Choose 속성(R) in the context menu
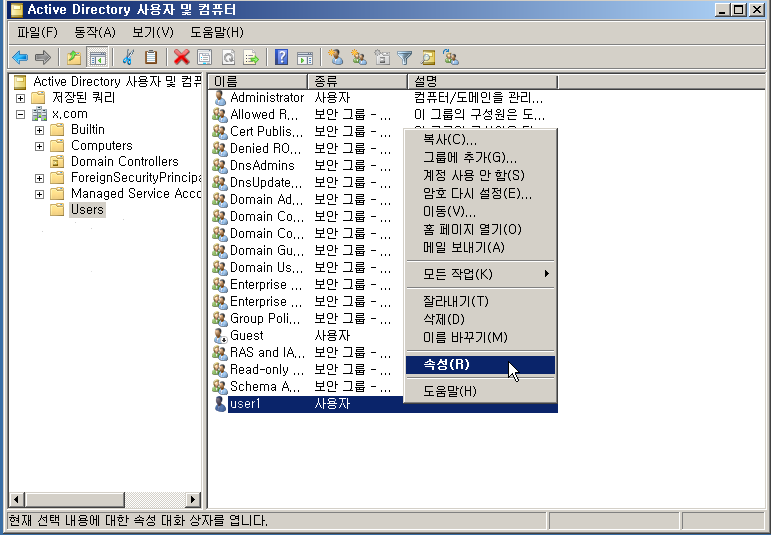This screenshot has width=771, height=535. pyautogui.click(x=480, y=364)
